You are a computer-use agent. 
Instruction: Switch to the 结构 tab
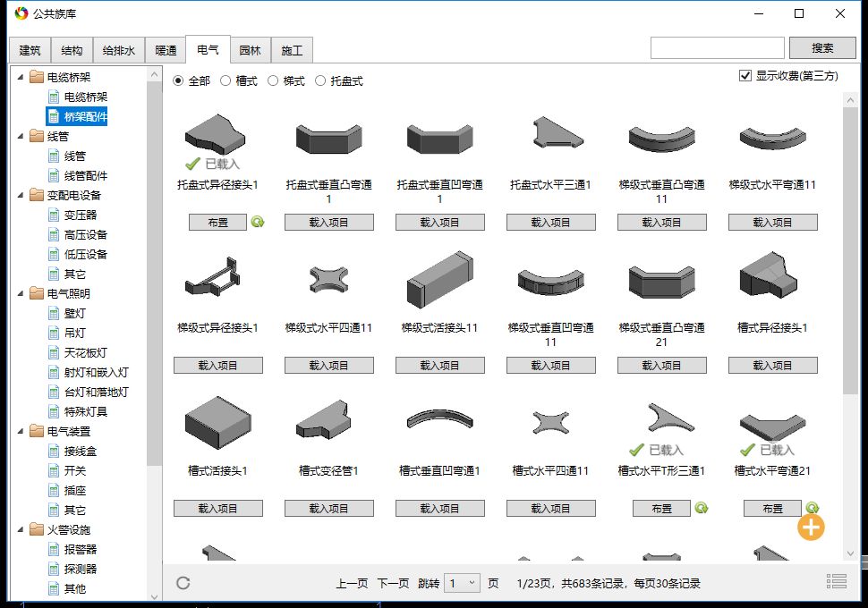[x=72, y=50]
